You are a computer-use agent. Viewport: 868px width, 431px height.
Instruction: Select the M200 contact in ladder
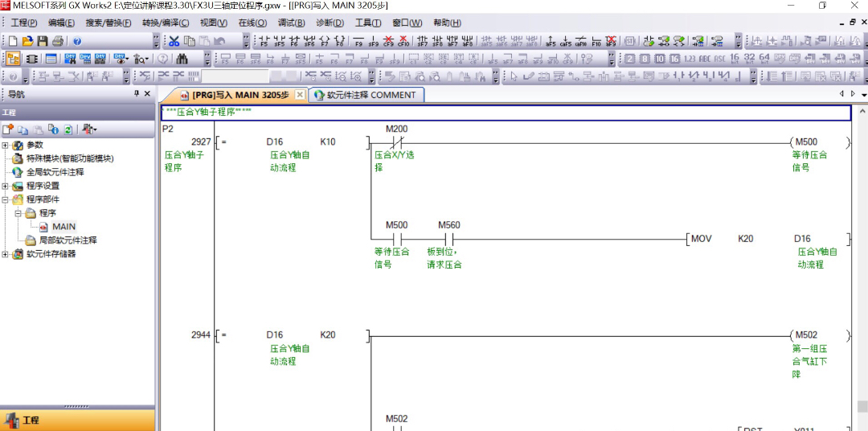pyautogui.click(x=396, y=142)
